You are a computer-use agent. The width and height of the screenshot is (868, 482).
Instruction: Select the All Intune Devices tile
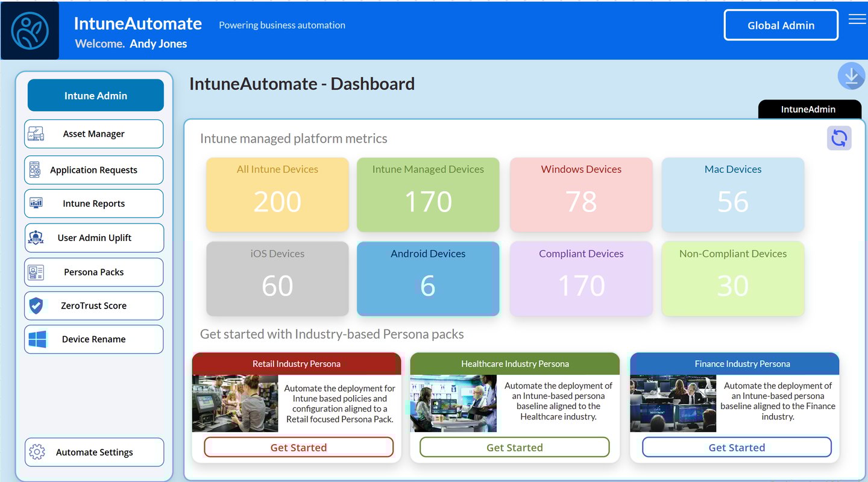point(277,195)
